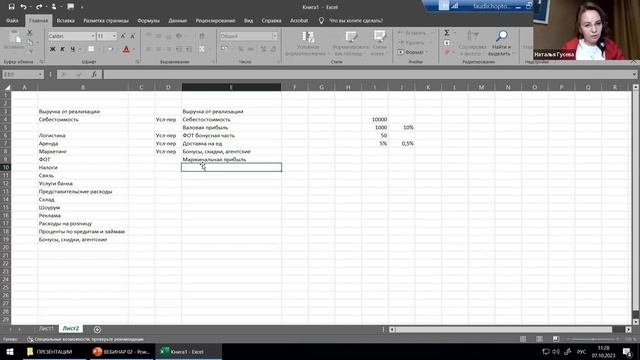Copy selection with the copy icon
640x360 pixels.
coord(29,42)
